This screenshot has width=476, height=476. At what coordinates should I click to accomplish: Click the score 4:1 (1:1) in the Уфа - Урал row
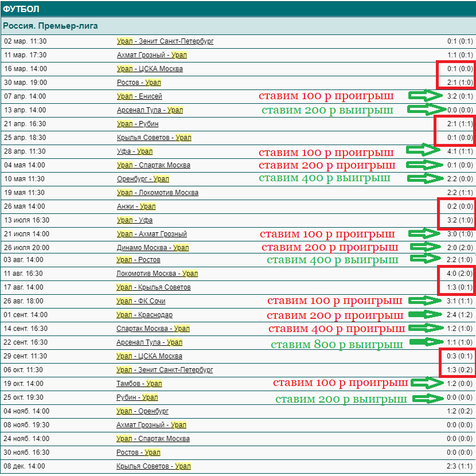[x=460, y=151]
